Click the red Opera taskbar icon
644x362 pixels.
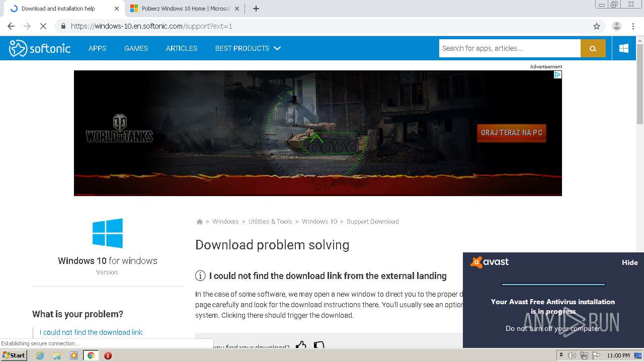tap(108, 355)
